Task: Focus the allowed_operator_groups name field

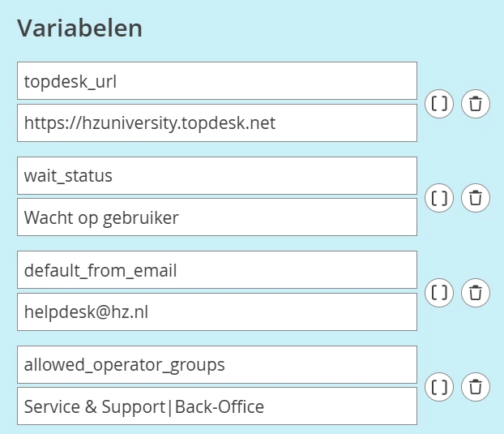Action: tap(217, 364)
